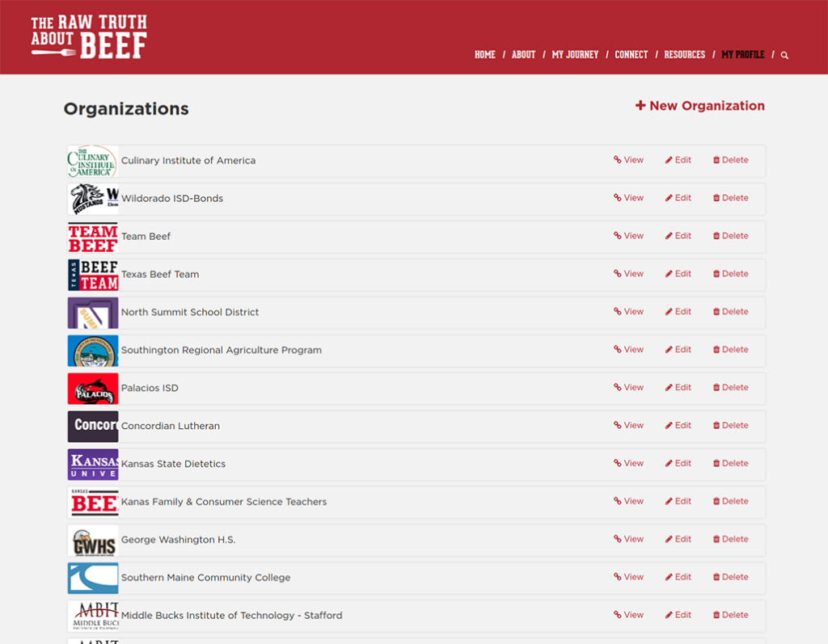Delete Kanas Family & Consumer Science Teachers
The height and width of the screenshot is (644, 828).
point(730,502)
